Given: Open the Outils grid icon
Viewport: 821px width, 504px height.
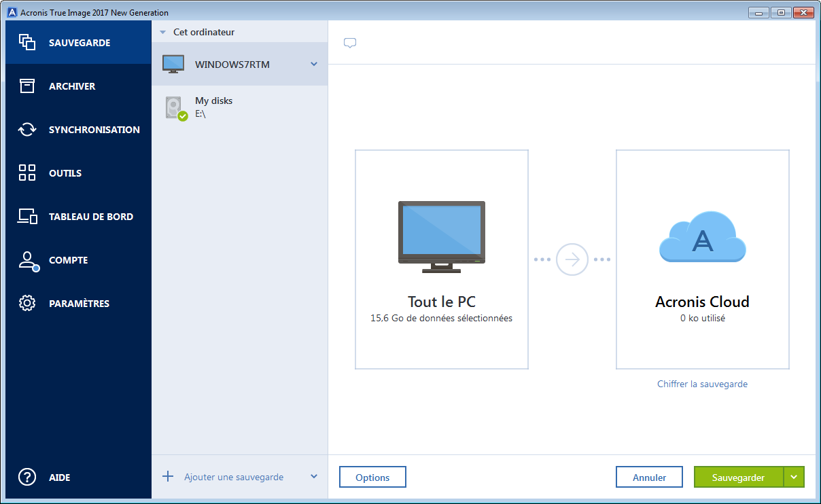Looking at the screenshot, I should click(x=27, y=173).
